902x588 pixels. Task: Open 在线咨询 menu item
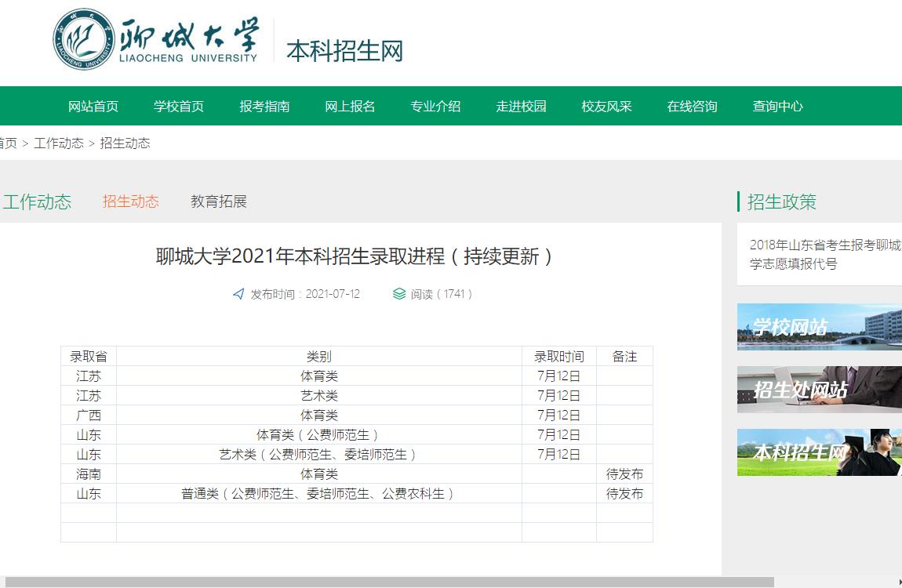692,107
